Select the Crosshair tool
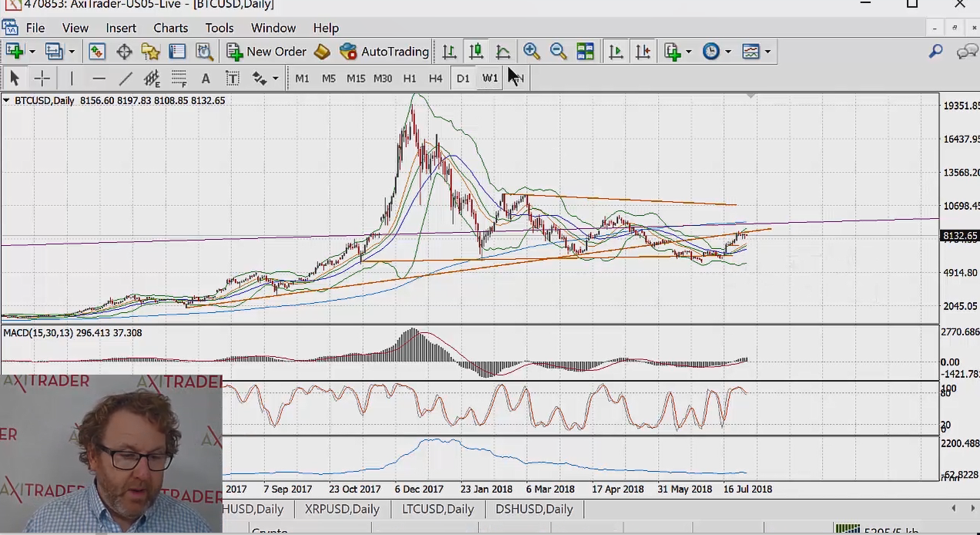Screen dimensions: 980x535 click(x=42, y=78)
